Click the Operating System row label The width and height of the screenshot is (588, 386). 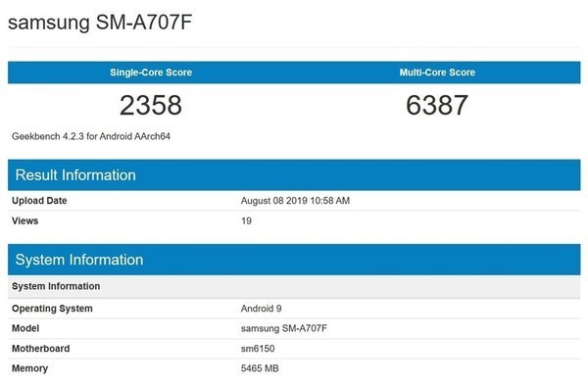click(x=52, y=309)
